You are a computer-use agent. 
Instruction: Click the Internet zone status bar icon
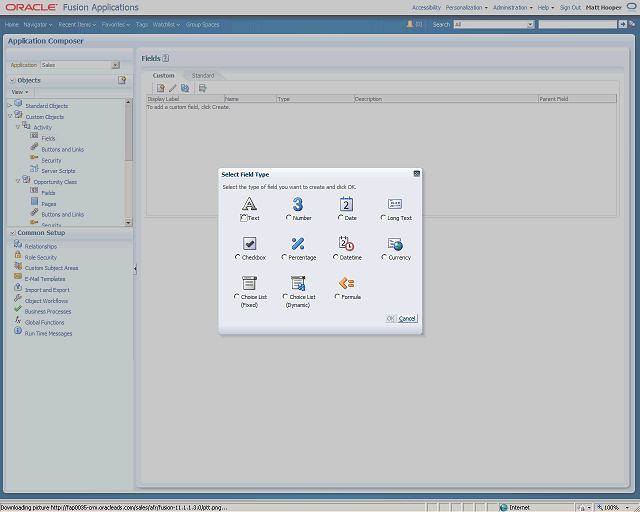click(504, 508)
